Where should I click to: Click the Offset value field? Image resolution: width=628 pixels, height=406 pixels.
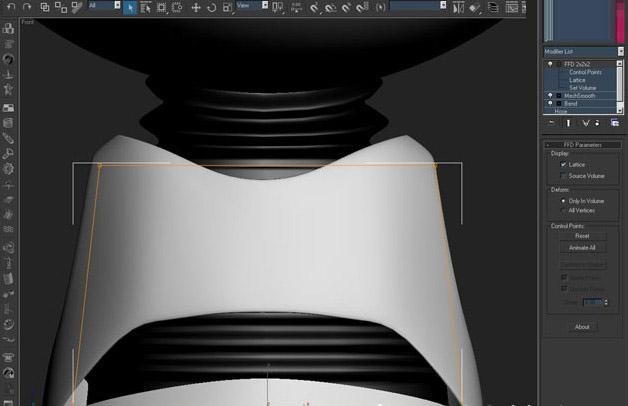[x=593, y=302]
